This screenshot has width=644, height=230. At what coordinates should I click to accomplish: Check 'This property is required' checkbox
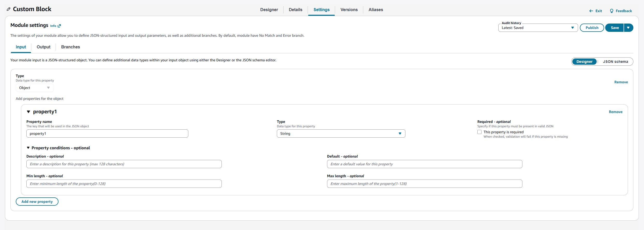479,132
